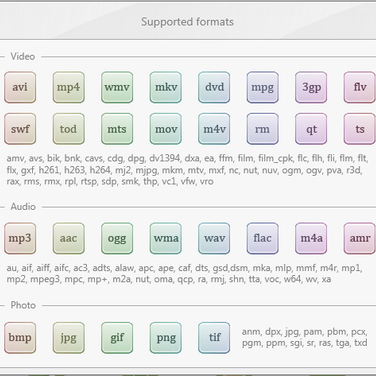Select the mp4 format badge
The width and height of the screenshot is (376, 376).
click(69, 87)
